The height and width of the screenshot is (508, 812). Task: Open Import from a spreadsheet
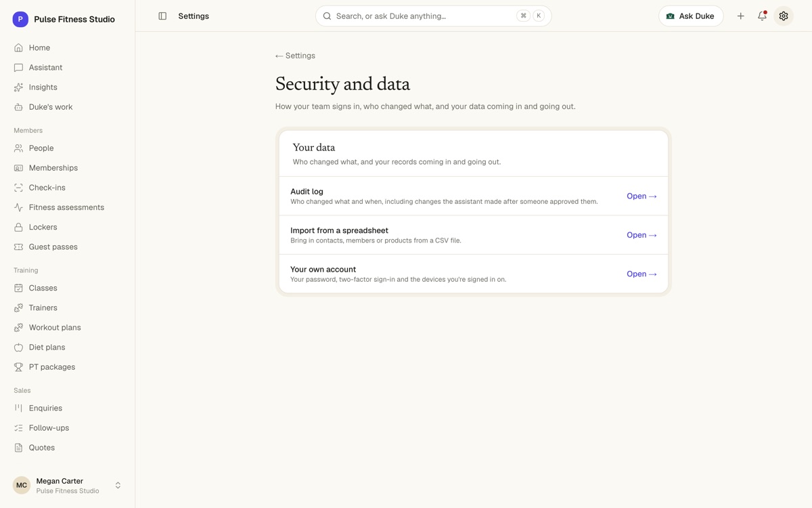pos(641,235)
